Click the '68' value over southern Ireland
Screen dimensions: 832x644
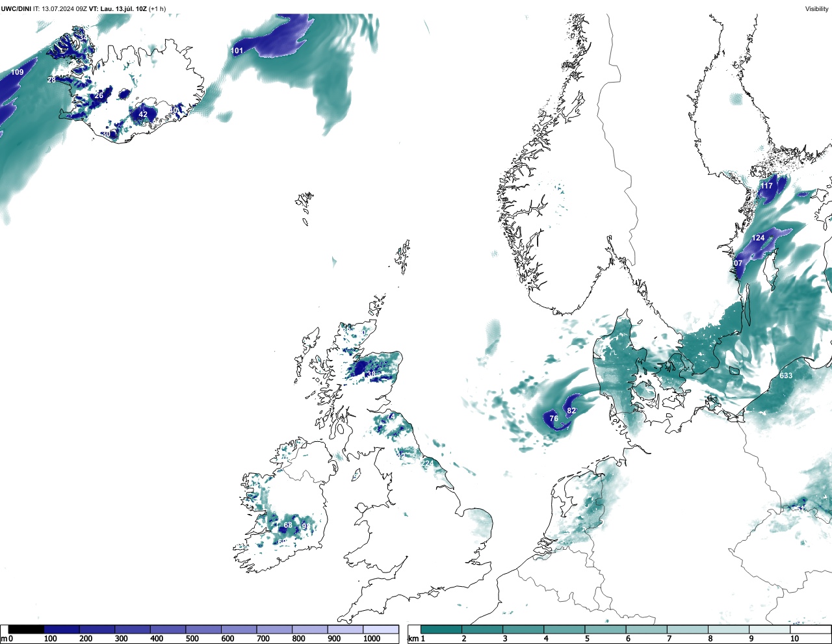(288, 525)
